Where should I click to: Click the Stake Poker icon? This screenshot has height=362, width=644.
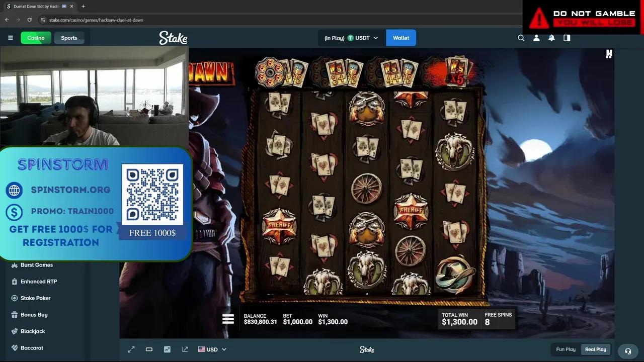[x=15, y=298]
